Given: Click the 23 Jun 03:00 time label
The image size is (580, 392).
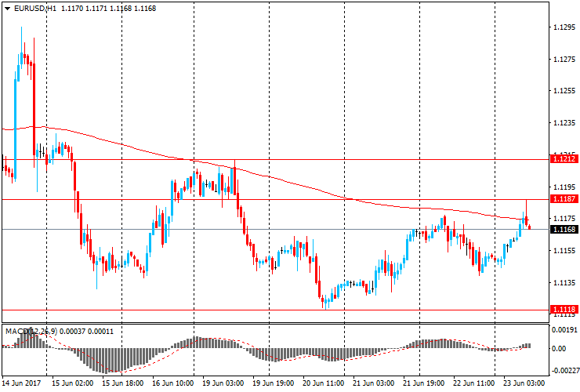Looking at the screenshot, I should (x=524, y=383).
